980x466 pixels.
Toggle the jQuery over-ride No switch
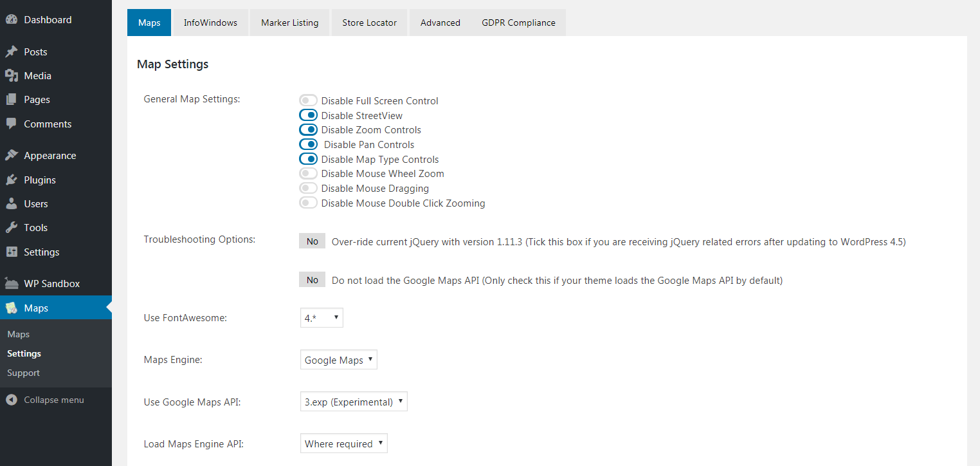tap(313, 241)
